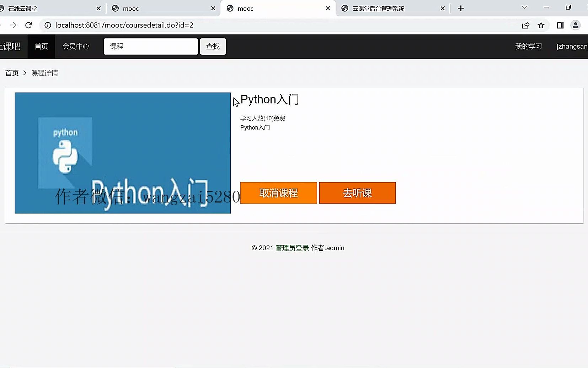Click the Python 入门 course thumbnail
Viewport: 588px width, 368px height.
122,153
